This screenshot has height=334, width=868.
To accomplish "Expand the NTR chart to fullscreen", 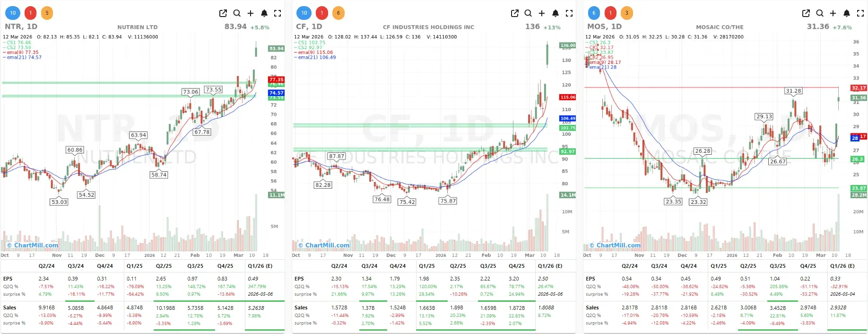I will point(278,13).
